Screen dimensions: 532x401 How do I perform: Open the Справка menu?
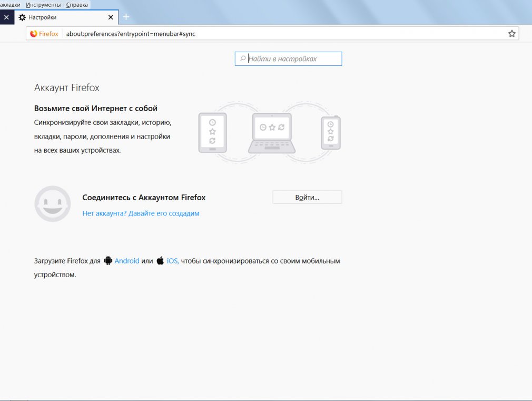(77, 5)
